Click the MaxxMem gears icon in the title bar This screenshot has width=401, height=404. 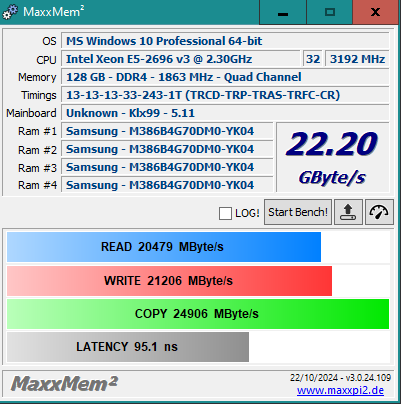coord(10,12)
